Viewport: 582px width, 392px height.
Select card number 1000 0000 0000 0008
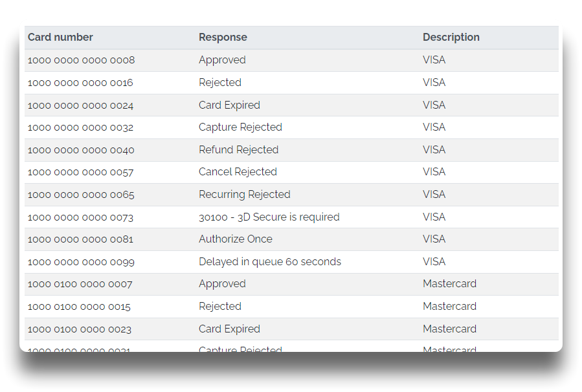(82, 60)
